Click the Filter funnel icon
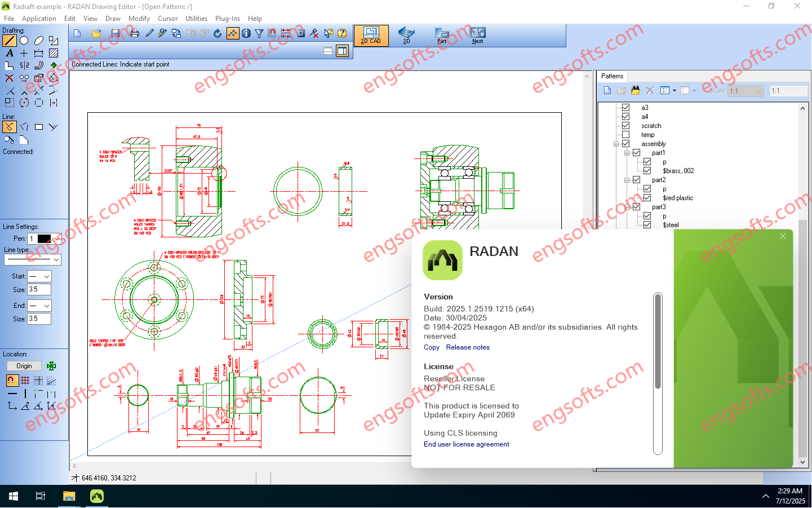The height and width of the screenshot is (508, 812). (x=259, y=34)
